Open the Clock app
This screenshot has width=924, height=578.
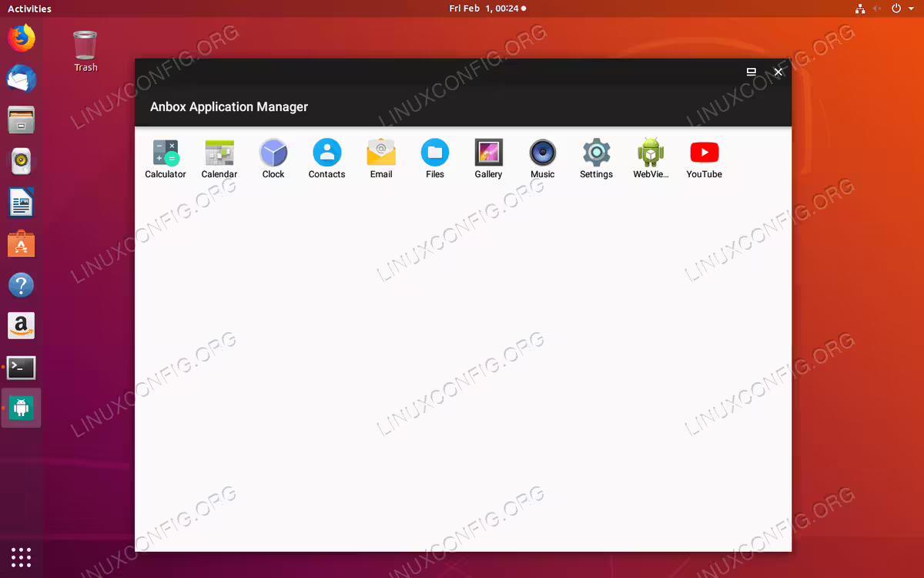(273, 159)
